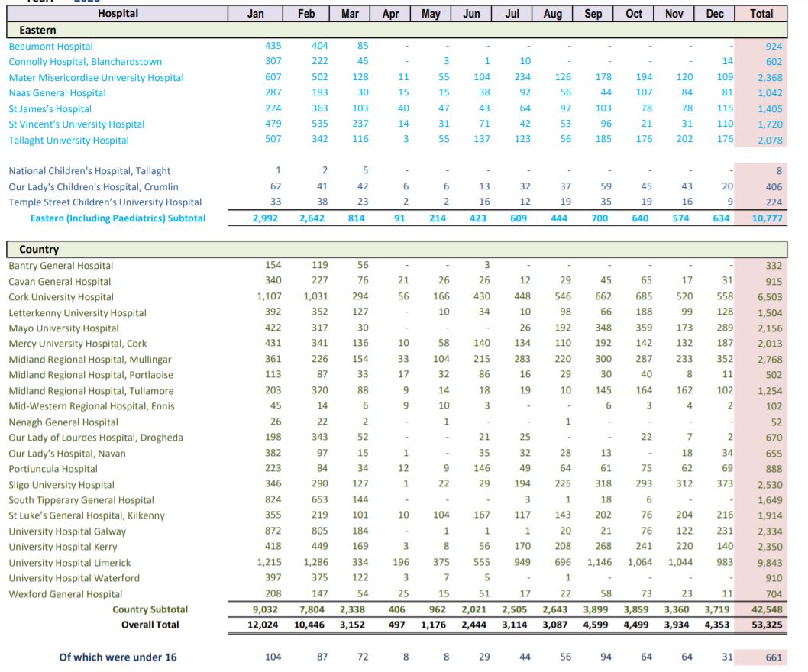The height and width of the screenshot is (672, 808).
Task: Click the Dec column header
Action: coord(715,14)
